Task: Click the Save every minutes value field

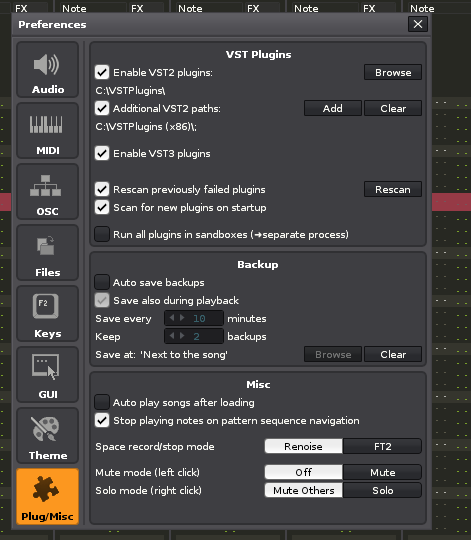Action: pos(194,318)
